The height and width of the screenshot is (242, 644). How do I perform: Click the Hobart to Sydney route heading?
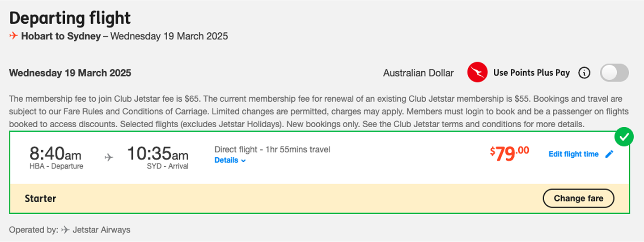pyautogui.click(x=61, y=36)
